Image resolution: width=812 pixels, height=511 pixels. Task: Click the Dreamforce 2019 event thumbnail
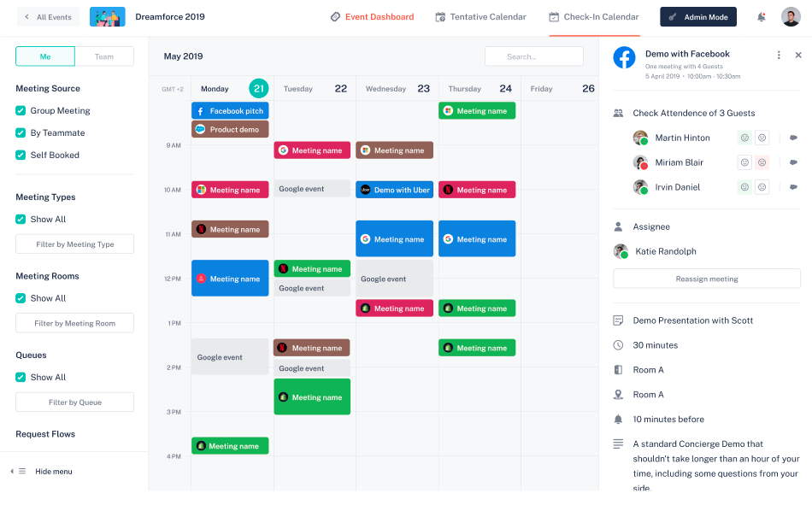(107, 16)
